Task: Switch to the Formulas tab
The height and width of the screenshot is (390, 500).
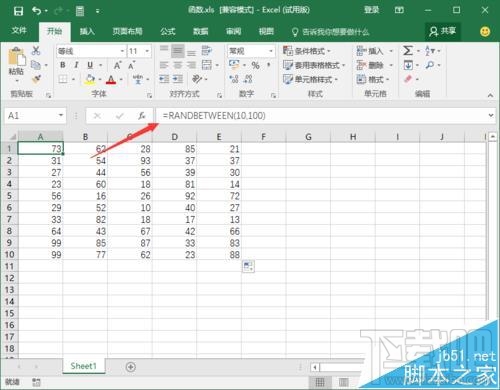Action: 168,32
